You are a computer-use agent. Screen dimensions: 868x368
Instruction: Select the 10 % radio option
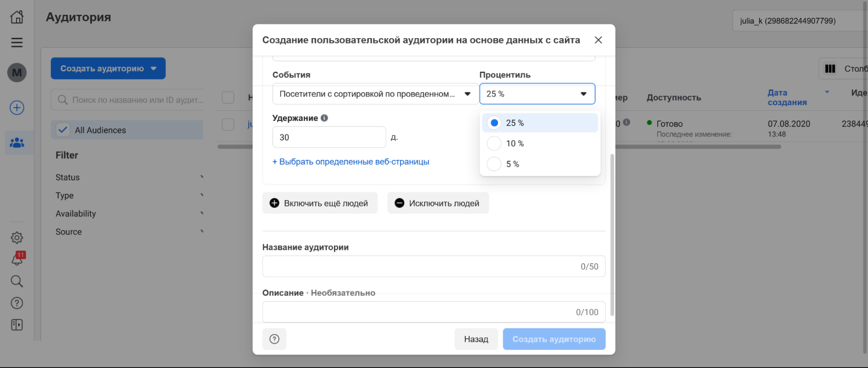494,143
